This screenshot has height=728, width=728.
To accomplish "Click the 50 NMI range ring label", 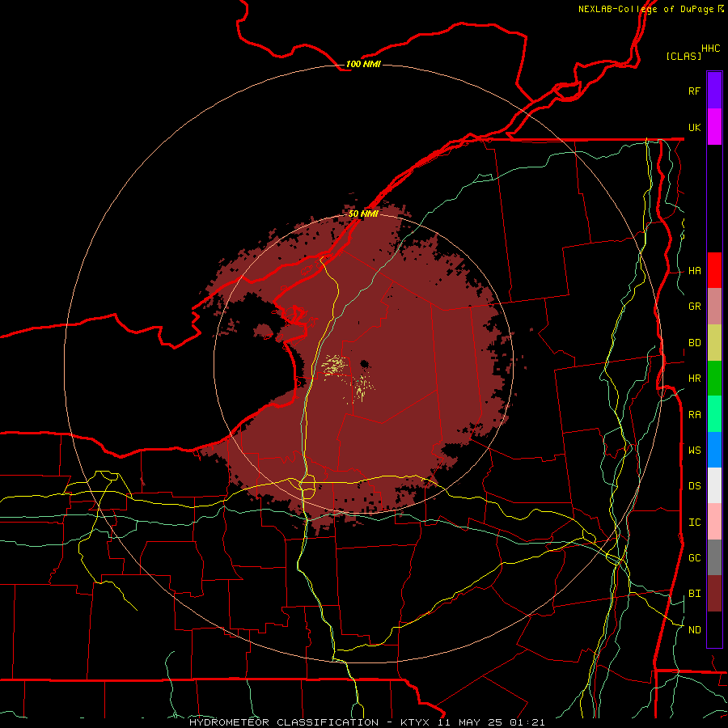I will tap(363, 214).
